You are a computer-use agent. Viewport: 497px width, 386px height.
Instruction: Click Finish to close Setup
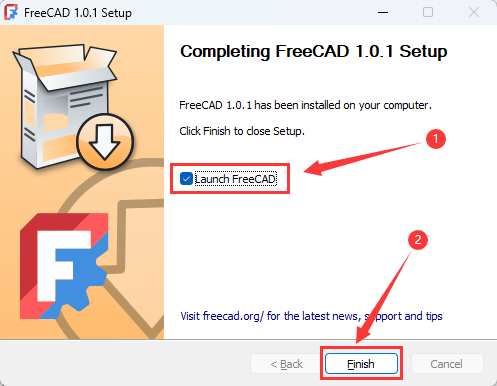(361, 364)
